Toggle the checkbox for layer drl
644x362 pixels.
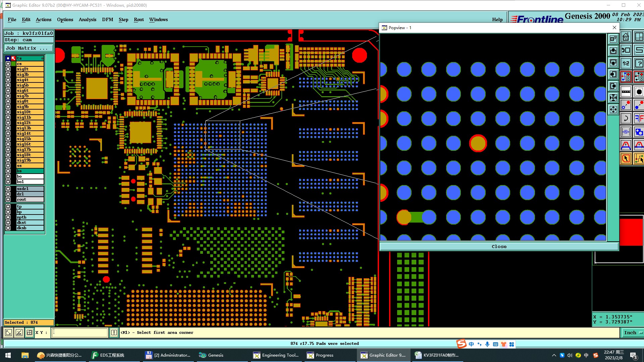pos(8,194)
